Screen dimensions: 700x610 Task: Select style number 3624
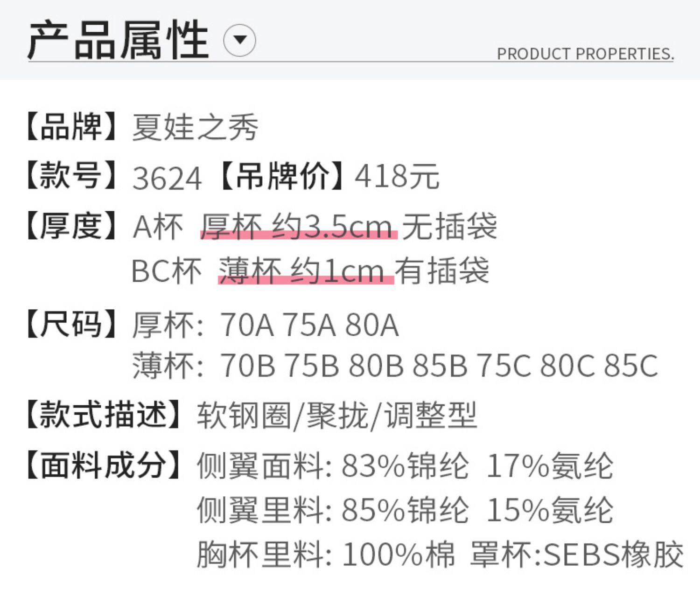167,178
